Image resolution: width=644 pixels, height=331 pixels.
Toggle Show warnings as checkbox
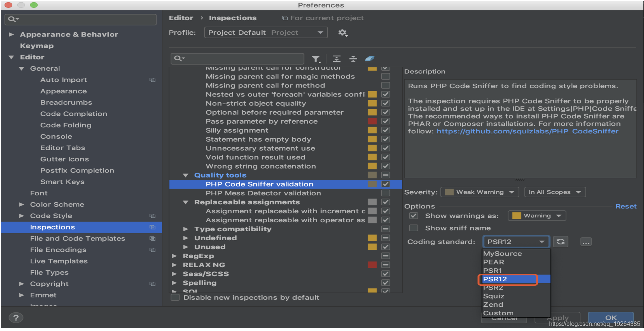click(x=414, y=216)
